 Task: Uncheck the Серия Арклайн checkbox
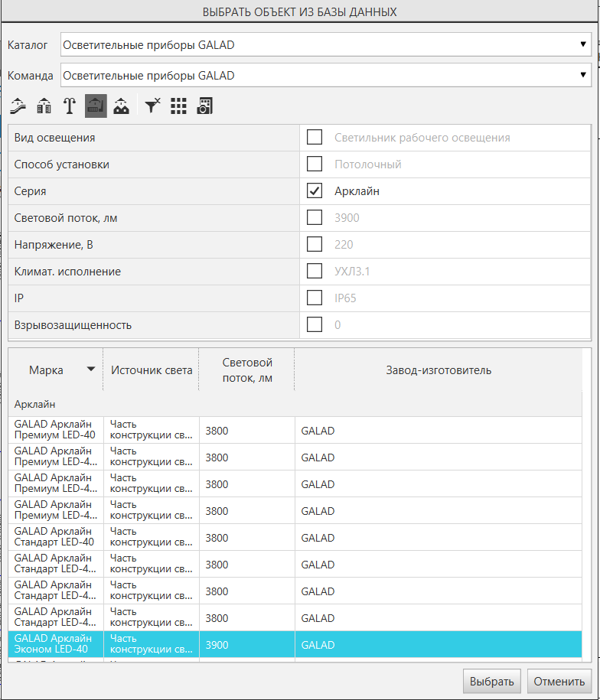tap(315, 191)
